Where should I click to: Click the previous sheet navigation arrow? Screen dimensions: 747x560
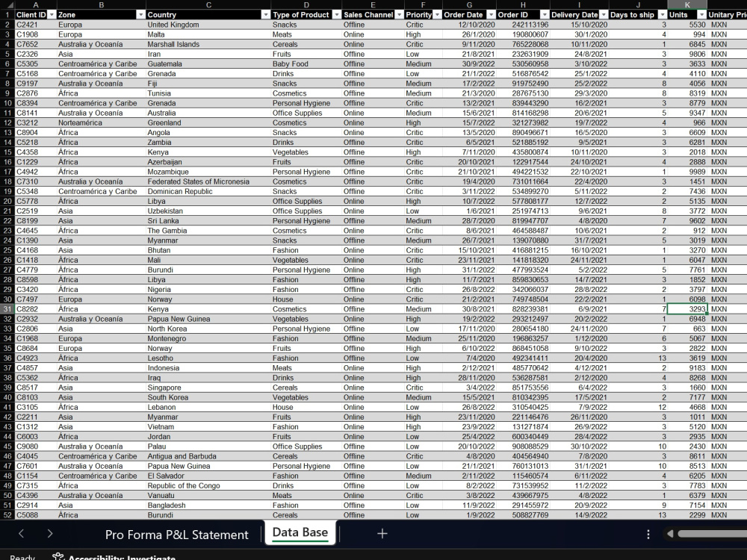tap(21, 534)
